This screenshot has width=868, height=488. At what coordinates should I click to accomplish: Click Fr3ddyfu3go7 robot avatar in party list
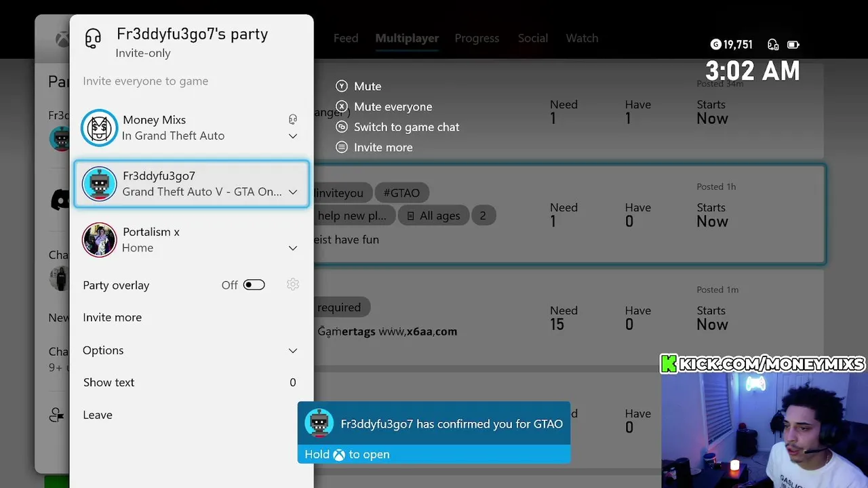[x=99, y=184]
